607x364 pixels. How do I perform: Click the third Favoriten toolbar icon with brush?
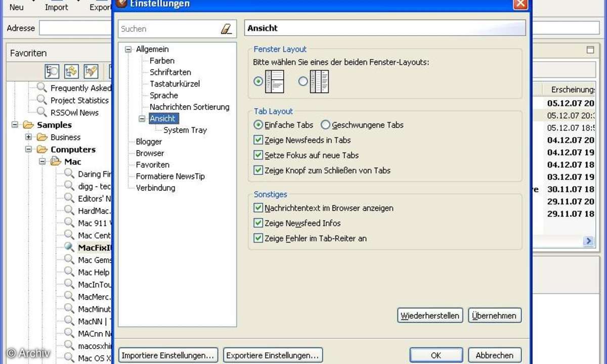point(91,71)
